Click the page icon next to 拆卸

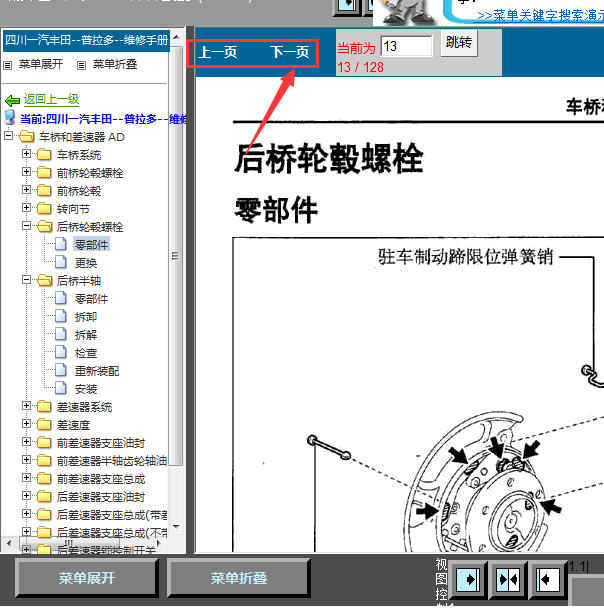coord(60,316)
